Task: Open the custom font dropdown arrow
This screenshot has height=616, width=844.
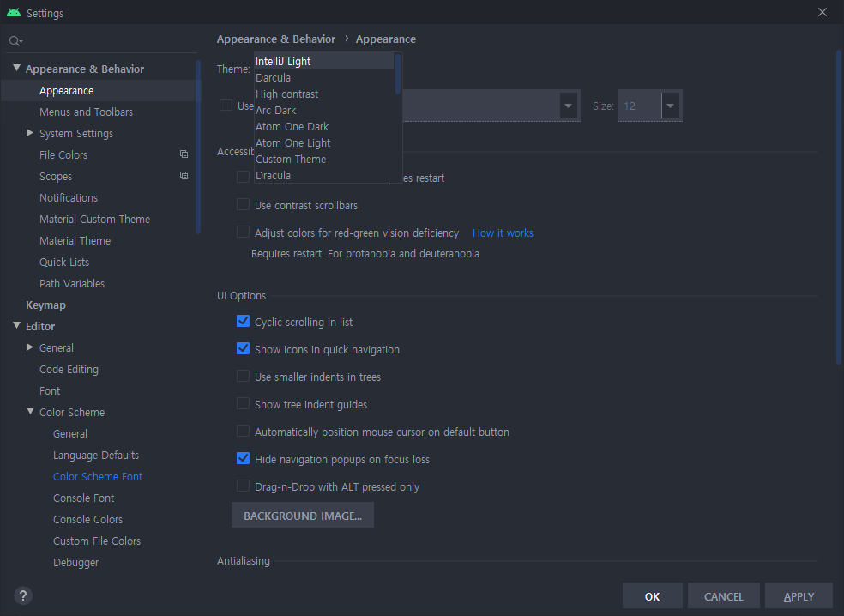Action: point(568,106)
